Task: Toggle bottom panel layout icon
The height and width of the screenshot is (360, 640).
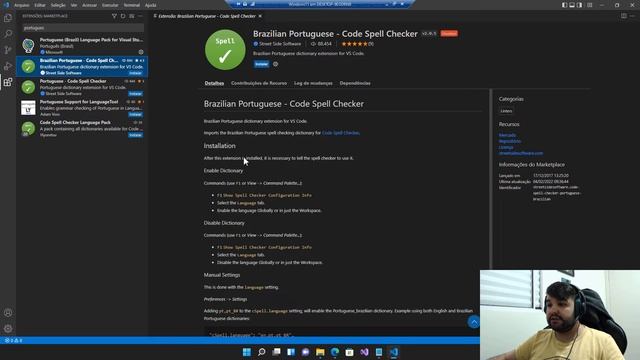Action: coord(572,5)
